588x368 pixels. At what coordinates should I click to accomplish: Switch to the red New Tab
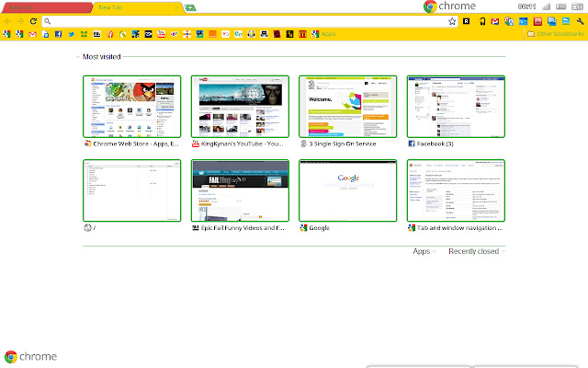click(x=45, y=7)
